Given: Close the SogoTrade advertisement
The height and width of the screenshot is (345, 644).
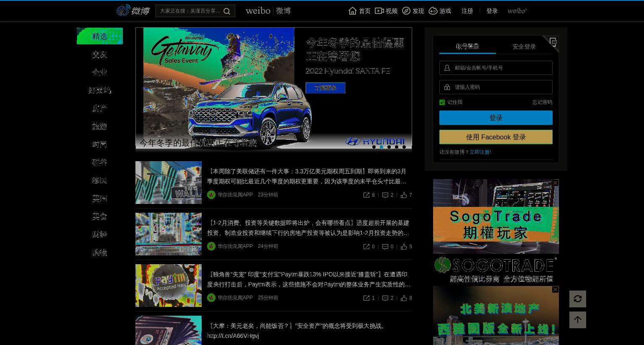Looking at the screenshot, I should click(x=556, y=183).
